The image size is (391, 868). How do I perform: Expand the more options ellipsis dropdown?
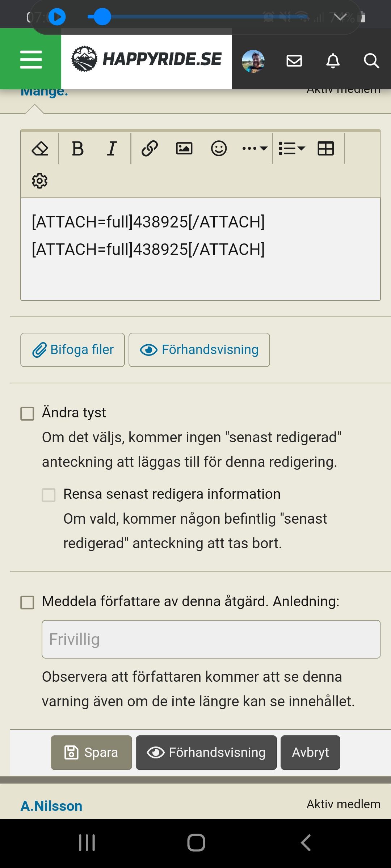point(255,149)
